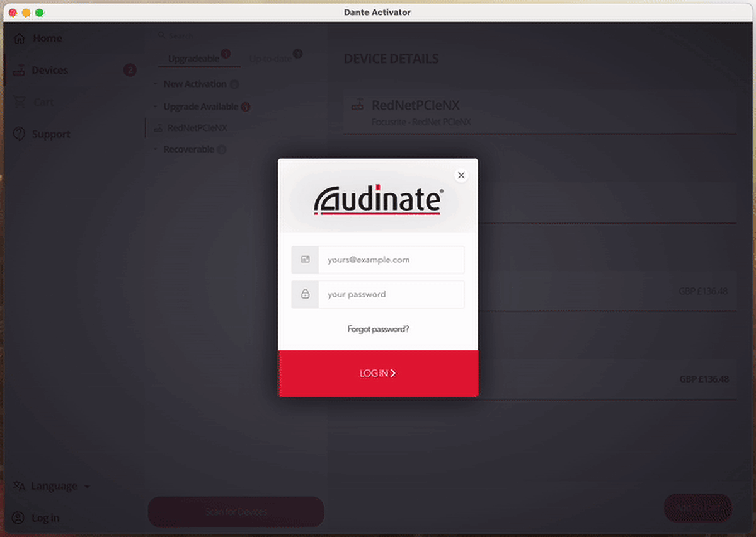Click the Language translate icon
Image resolution: width=756 pixels, height=537 pixels.
[x=20, y=486]
